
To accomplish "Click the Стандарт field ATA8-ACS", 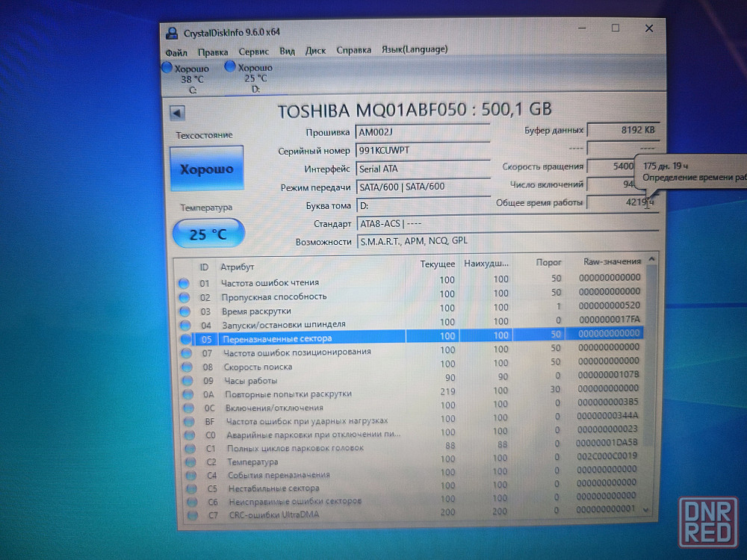I will [507, 223].
